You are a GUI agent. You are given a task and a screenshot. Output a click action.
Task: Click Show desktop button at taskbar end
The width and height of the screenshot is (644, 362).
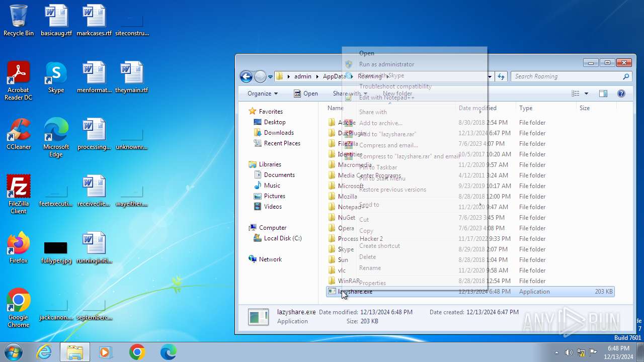640,352
